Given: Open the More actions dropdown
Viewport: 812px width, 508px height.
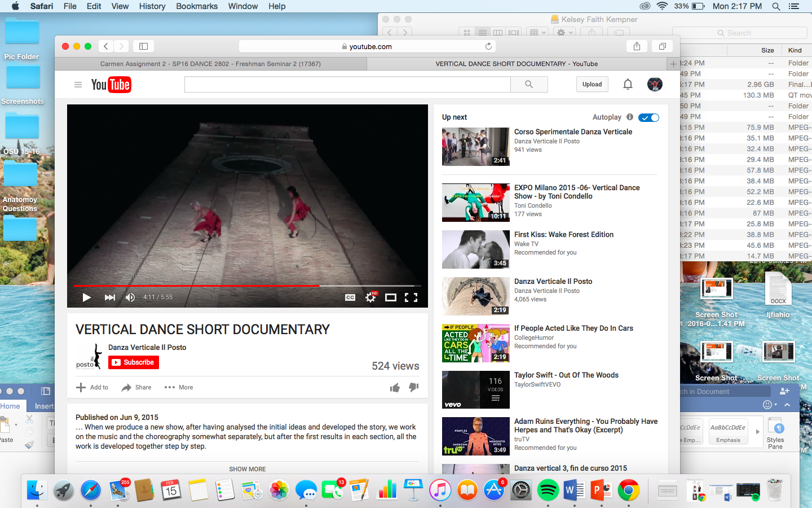Looking at the screenshot, I should click(x=179, y=387).
